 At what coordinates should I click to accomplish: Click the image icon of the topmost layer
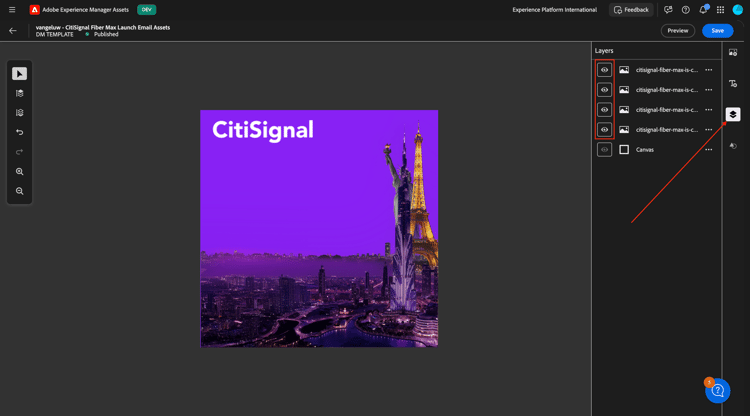[624, 70]
